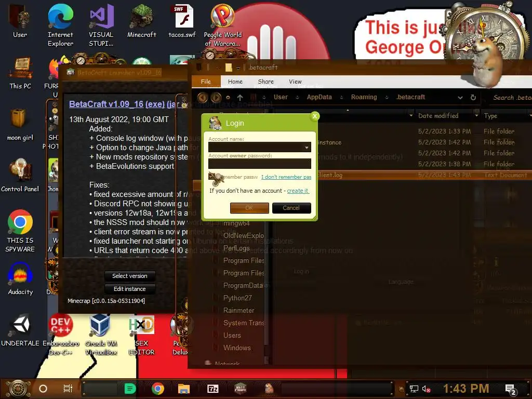The image size is (532, 399).
Task: Open the tacos.swf file icon
Action: [x=182, y=20]
